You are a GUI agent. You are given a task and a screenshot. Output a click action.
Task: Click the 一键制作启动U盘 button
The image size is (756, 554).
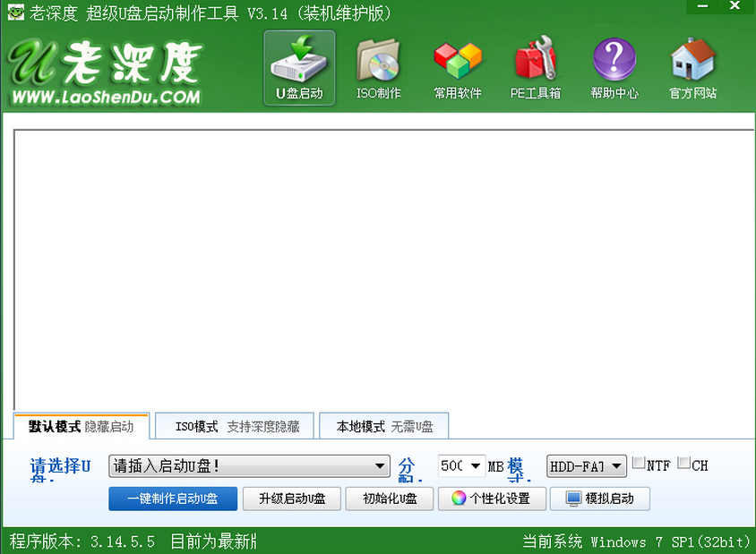click(x=173, y=499)
